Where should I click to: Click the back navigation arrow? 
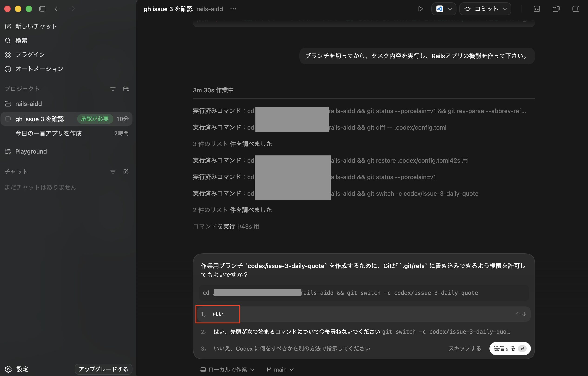(57, 9)
